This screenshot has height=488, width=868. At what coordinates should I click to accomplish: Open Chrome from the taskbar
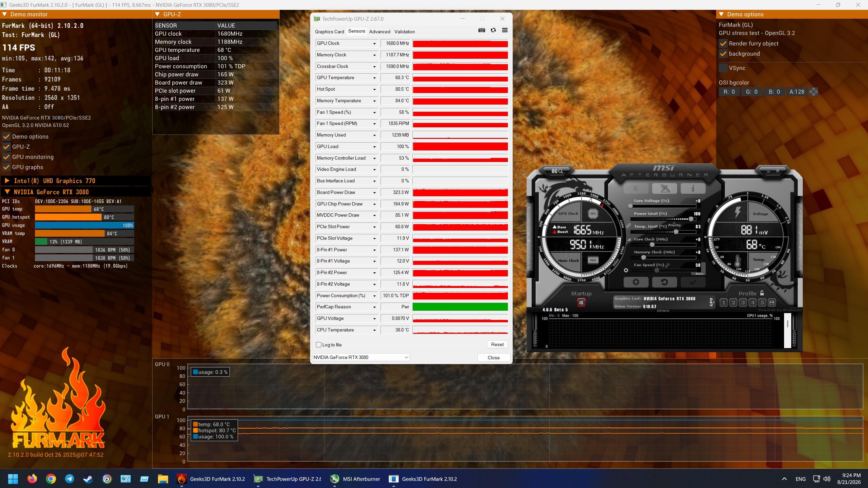51,479
